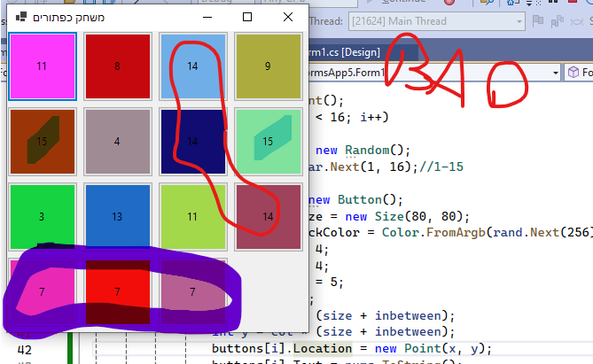Click the bright red button labeled 7
Image resolution: width=593 pixels, height=364 pixels.
(118, 291)
